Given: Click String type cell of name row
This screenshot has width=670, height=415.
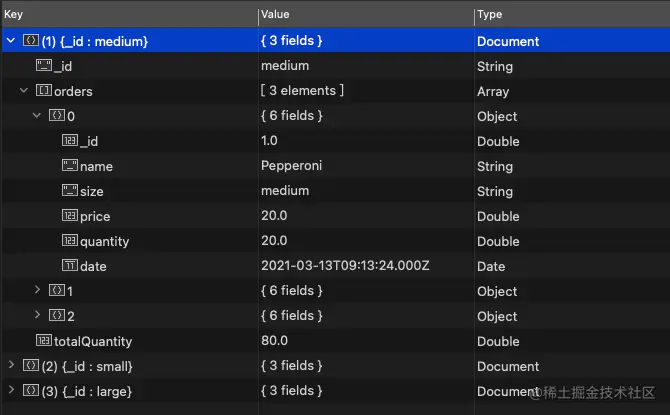Looking at the screenshot, I should point(495,166).
